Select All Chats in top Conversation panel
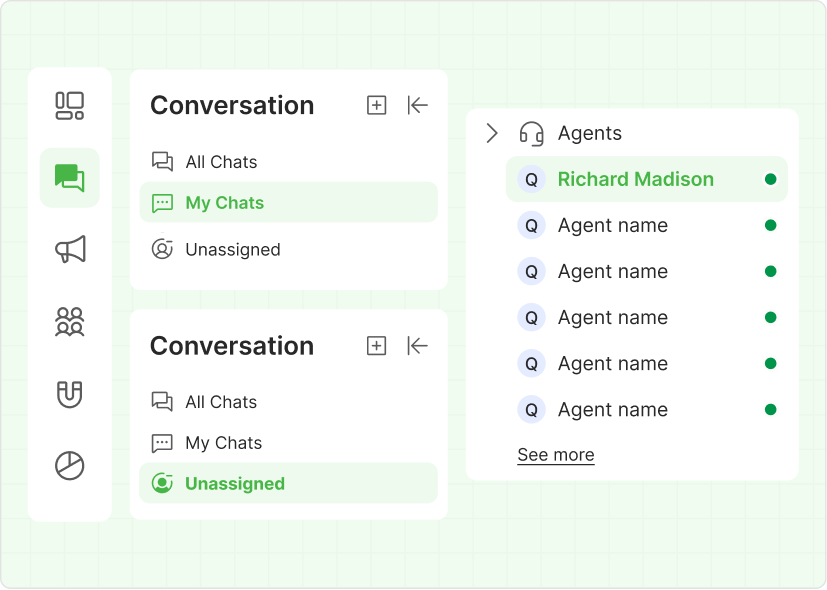The image size is (827, 590). pos(220,162)
